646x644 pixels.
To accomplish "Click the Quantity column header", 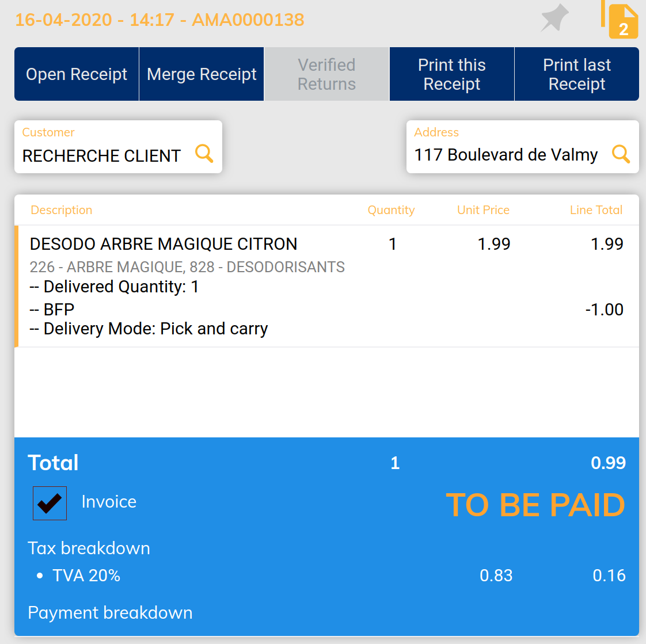I will click(391, 210).
